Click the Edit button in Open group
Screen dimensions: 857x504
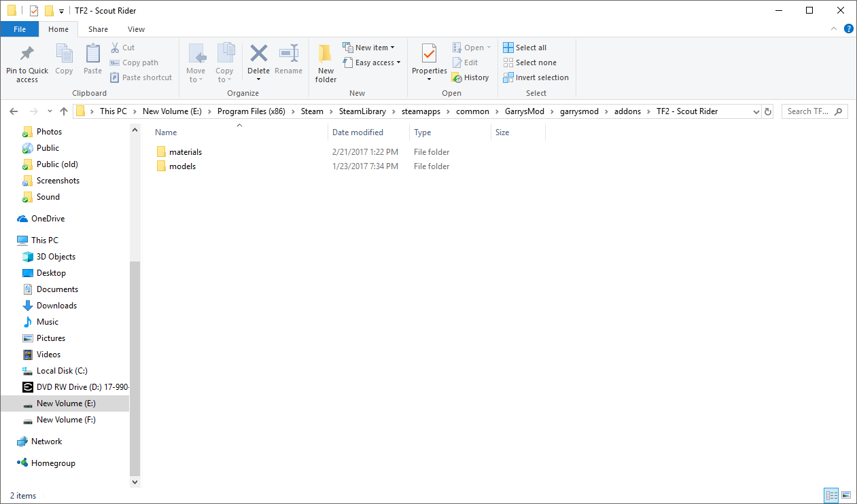tap(465, 62)
